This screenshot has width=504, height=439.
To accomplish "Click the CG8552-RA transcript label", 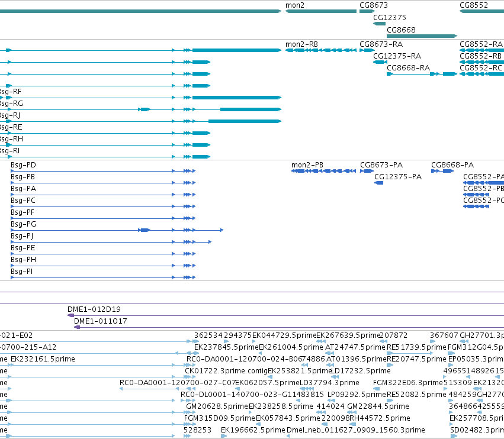I will tap(481, 44).
